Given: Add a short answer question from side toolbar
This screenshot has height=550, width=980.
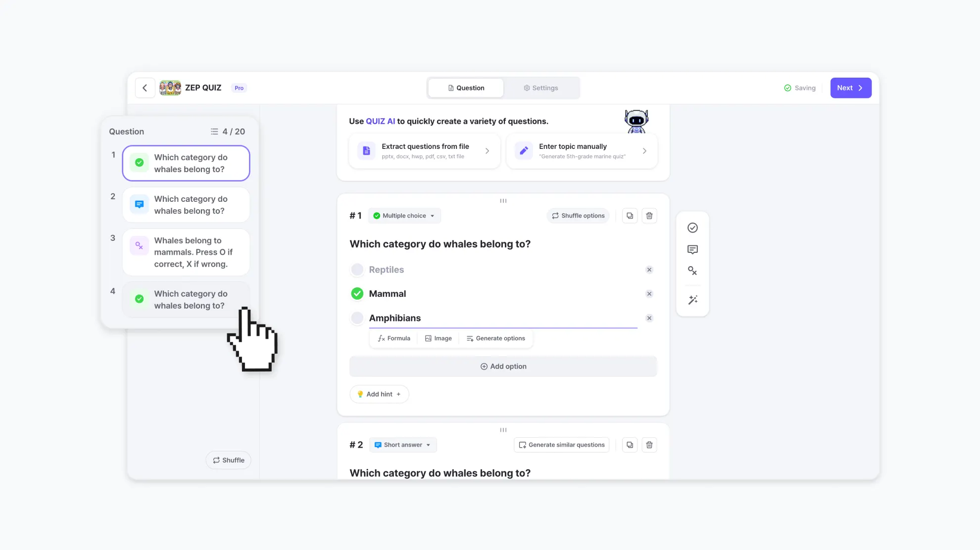Looking at the screenshot, I should pyautogui.click(x=692, y=249).
